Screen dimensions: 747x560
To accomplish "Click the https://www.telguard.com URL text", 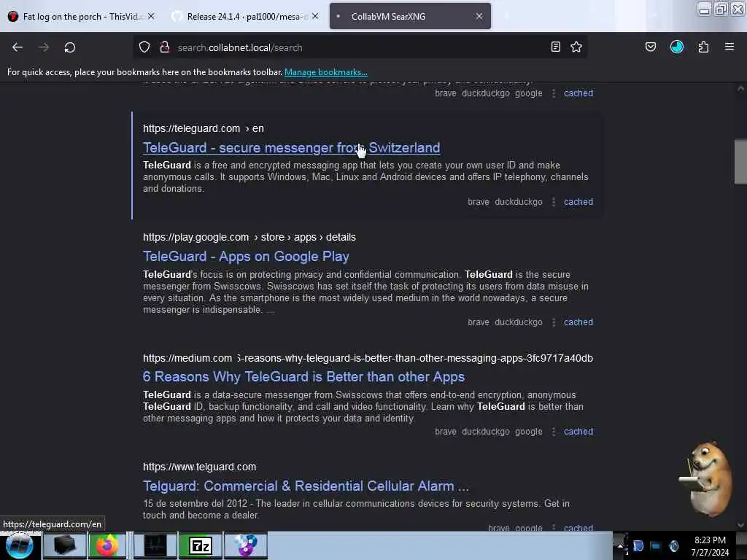I will (x=200, y=467).
